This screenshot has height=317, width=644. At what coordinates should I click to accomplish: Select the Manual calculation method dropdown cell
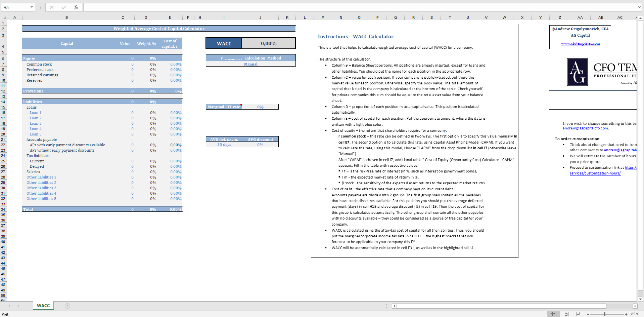[250, 64]
